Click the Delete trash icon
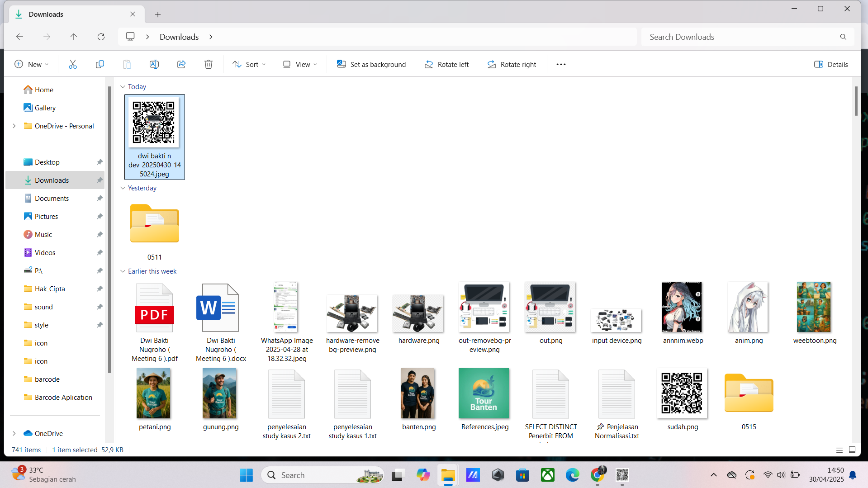Image resolution: width=868 pixels, height=488 pixels. point(209,64)
